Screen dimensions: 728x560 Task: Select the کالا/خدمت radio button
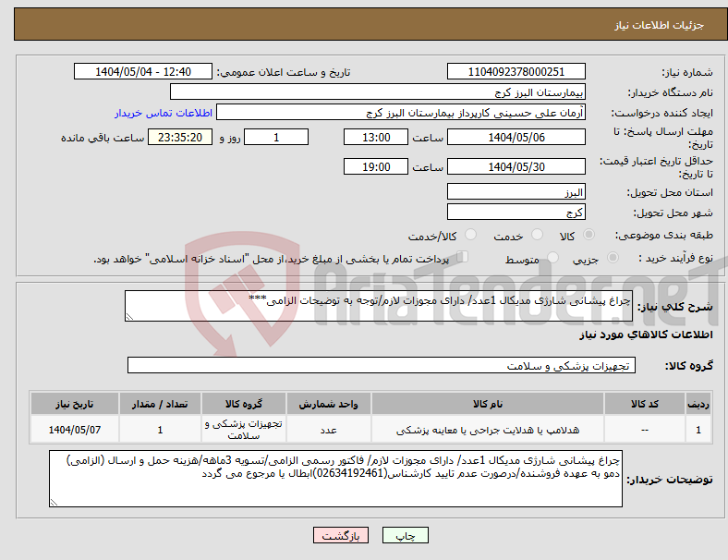pyautogui.click(x=471, y=235)
